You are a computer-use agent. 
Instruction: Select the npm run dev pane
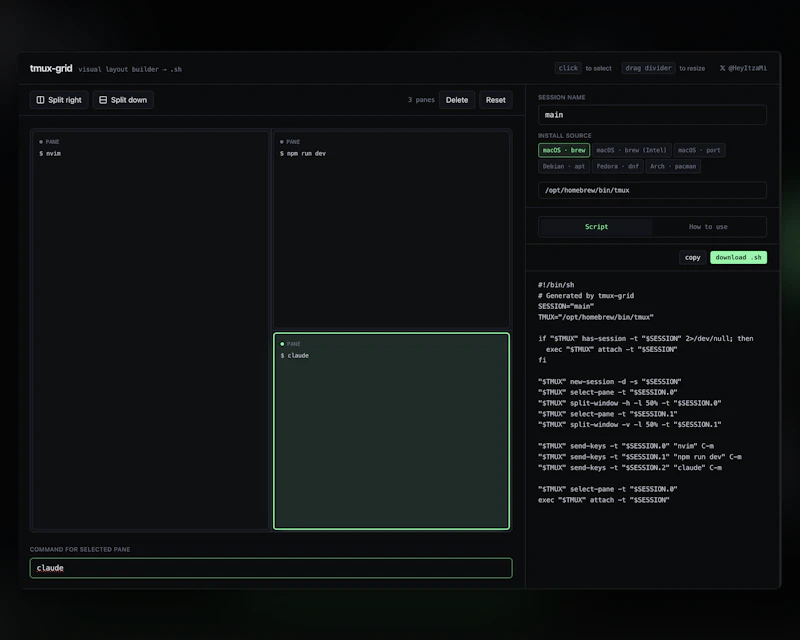point(391,229)
